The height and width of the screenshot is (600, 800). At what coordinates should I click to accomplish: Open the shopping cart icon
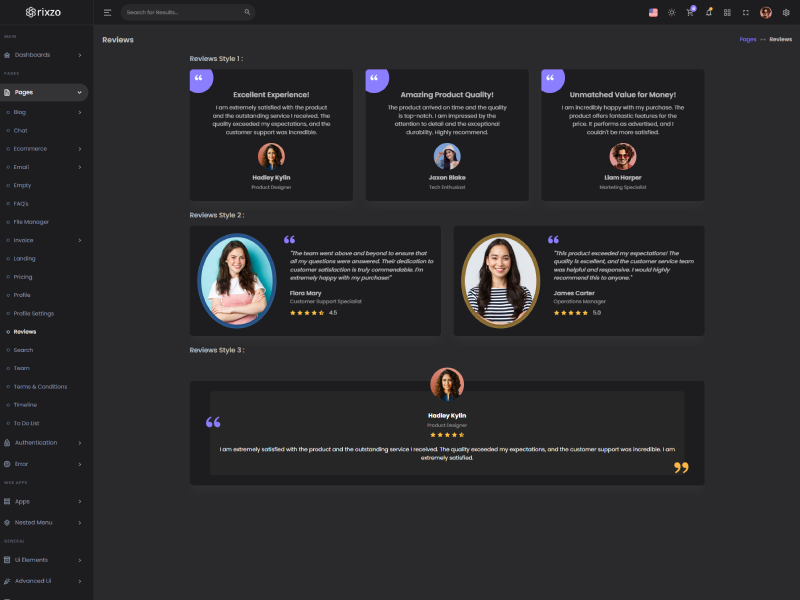690,12
